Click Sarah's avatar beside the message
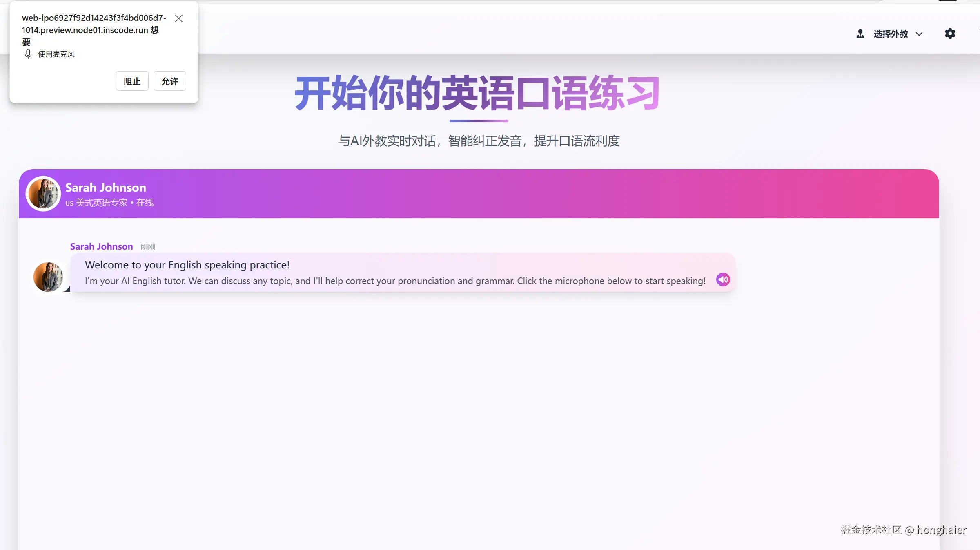The height and width of the screenshot is (550, 980). (48, 277)
